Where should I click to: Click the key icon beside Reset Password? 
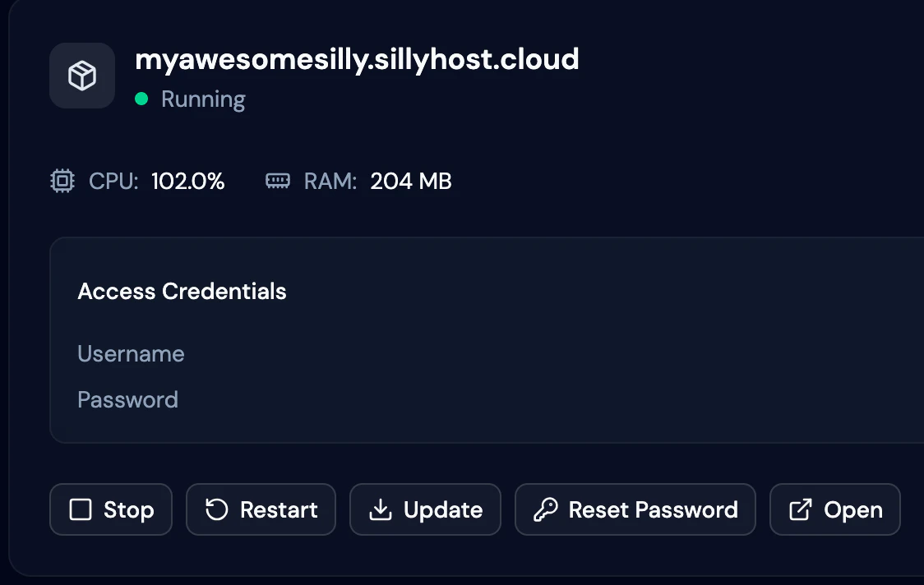click(544, 509)
